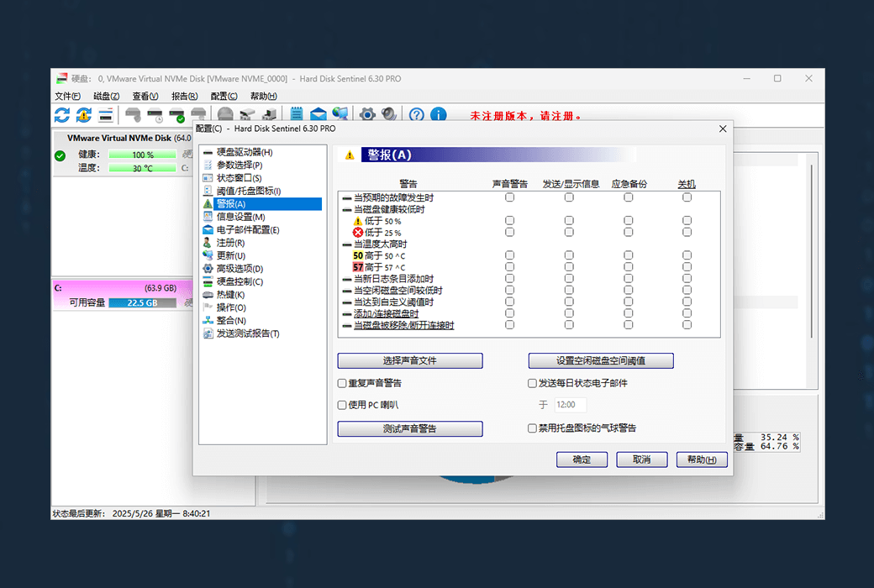
Task: Select 信息设置(M) in the config tree
Action: (240, 217)
